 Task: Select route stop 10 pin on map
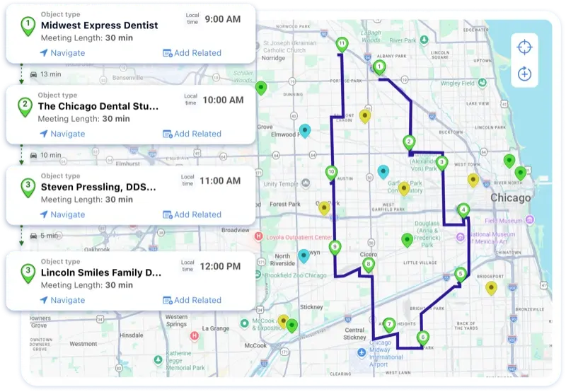click(x=331, y=173)
